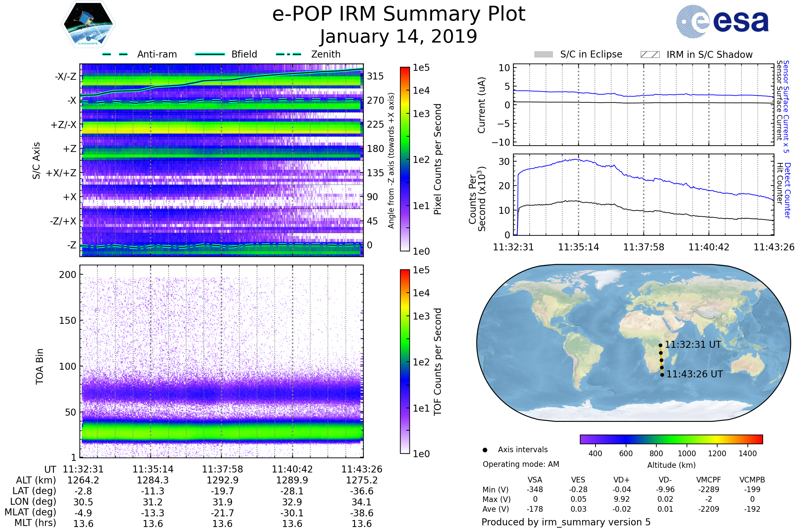Click the 11:37:58 UT tick label below TOA plot
Screen dimensions: 798x532
[222, 469]
